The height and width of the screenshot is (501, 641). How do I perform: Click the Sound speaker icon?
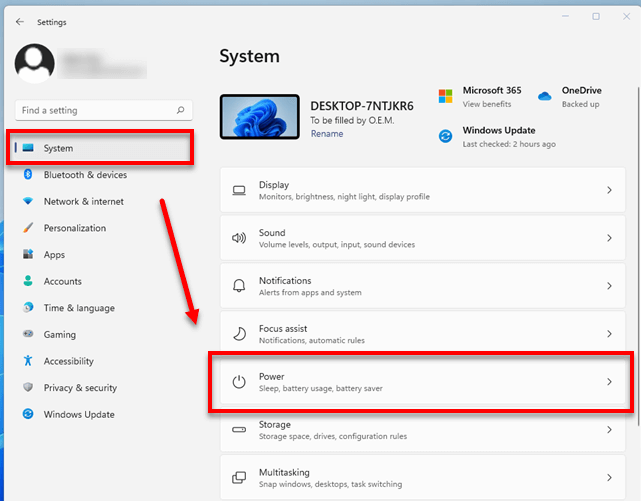point(239,238)
